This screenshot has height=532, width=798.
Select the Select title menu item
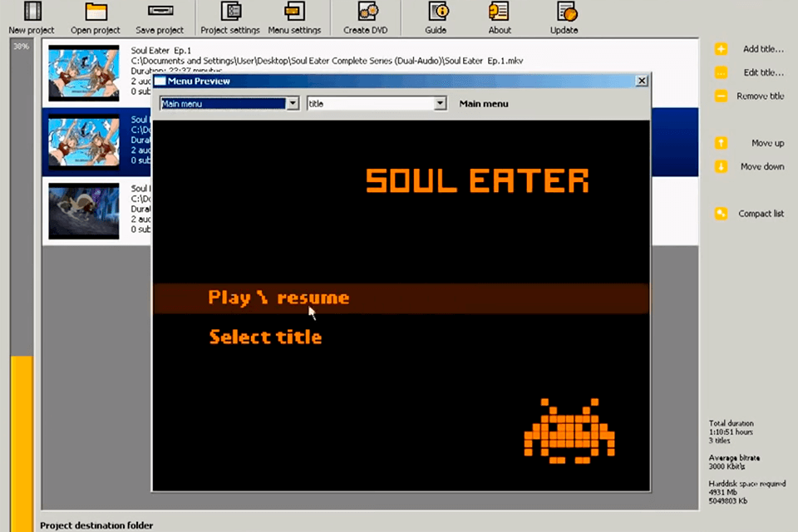[265, 337]
